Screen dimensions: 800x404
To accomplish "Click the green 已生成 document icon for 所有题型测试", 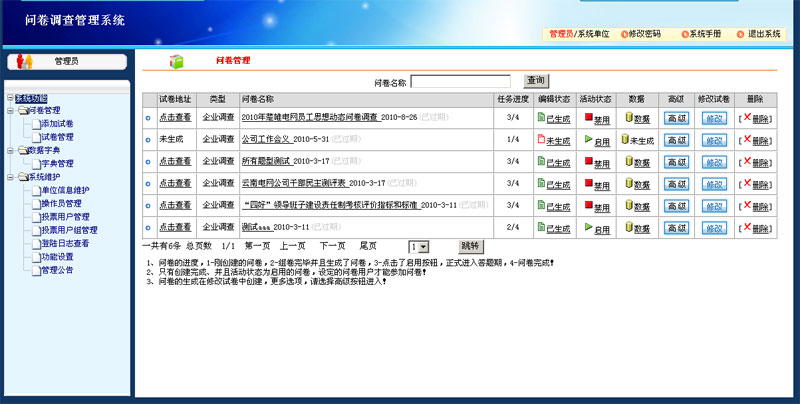I will [x=541, y=161].
